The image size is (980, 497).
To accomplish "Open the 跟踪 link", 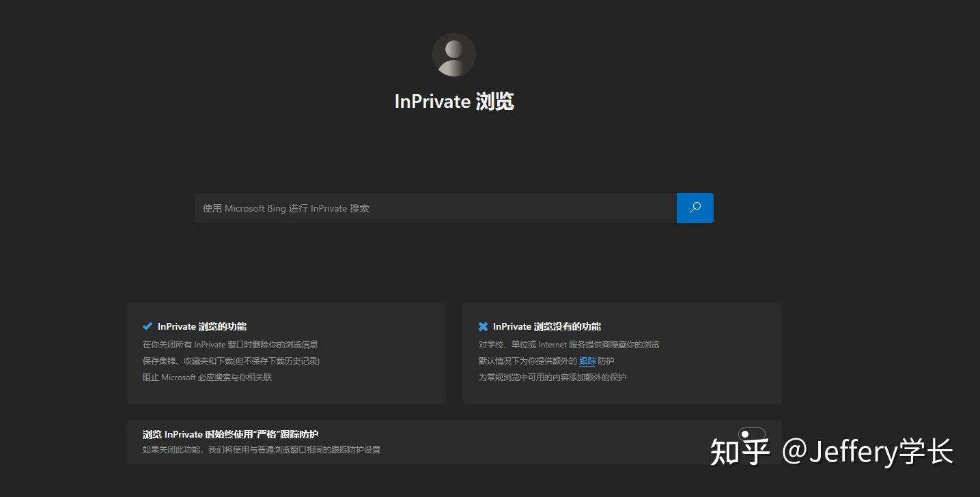I will [x=587, y=361].
